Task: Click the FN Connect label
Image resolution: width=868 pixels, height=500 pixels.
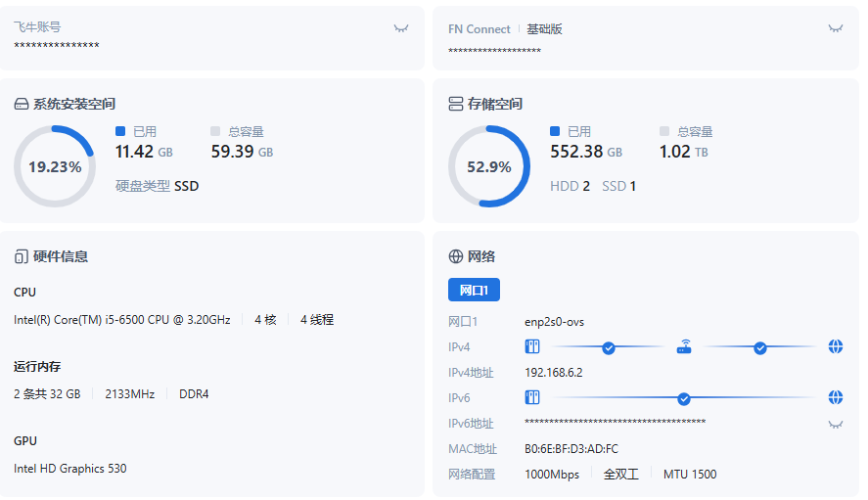Action: point(480,29)
